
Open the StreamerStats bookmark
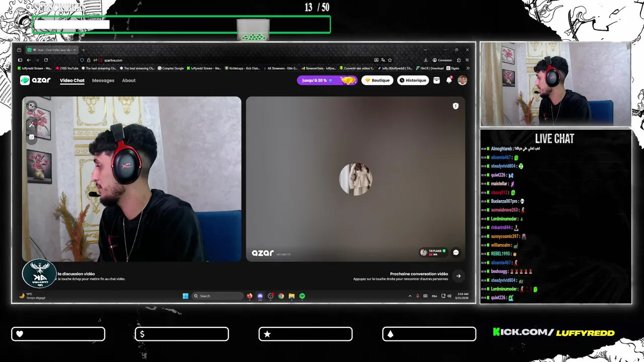point(318,68)
